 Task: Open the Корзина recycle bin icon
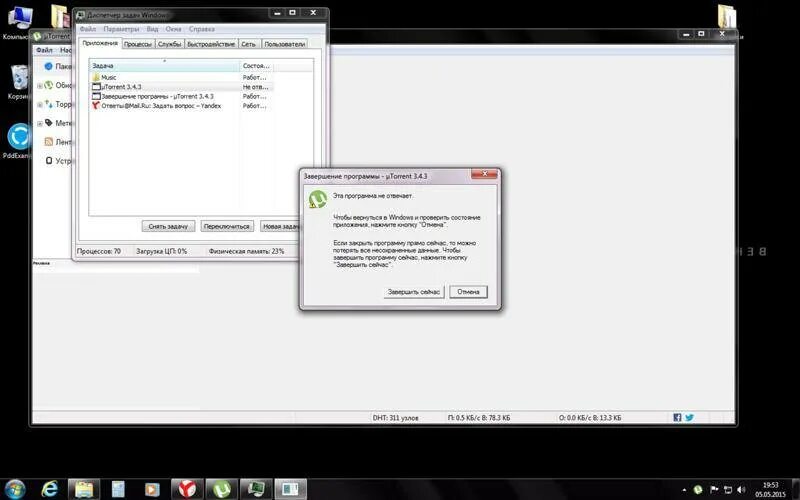click(x=19, y=82)
